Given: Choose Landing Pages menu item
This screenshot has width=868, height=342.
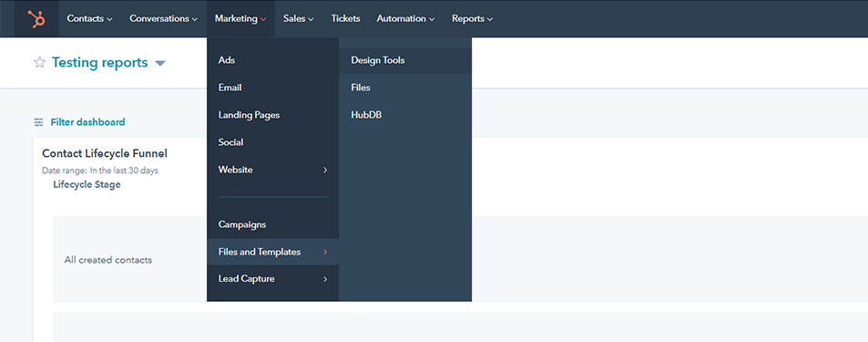Looking at the screenshot, I should coord(273,115).
